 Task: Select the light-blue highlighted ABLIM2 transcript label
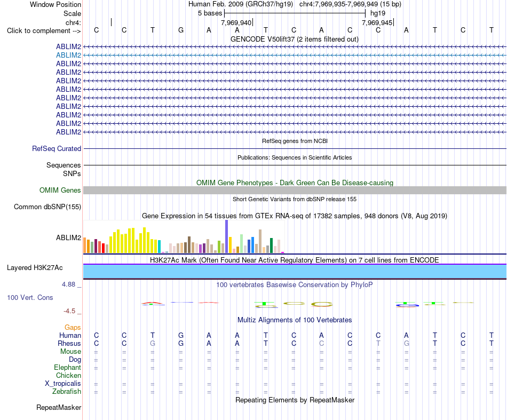(x=68, y=56)
